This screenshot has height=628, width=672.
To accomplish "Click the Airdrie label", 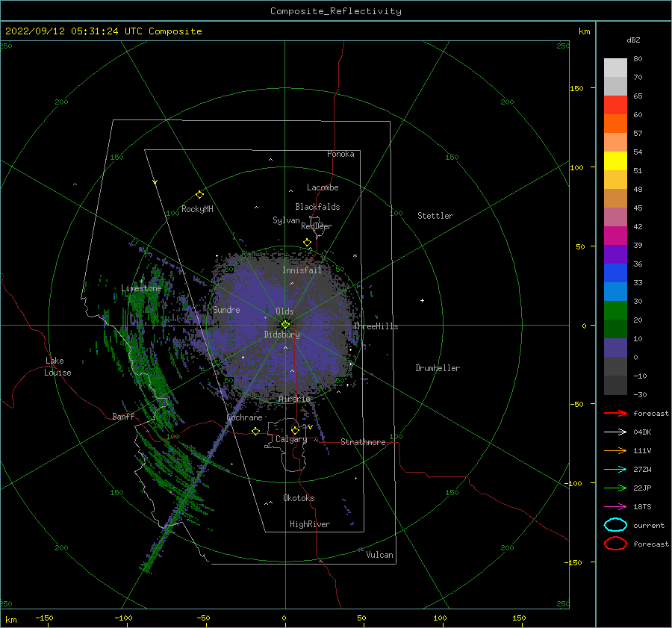I will pyautogui.click(x=294, y=399).
